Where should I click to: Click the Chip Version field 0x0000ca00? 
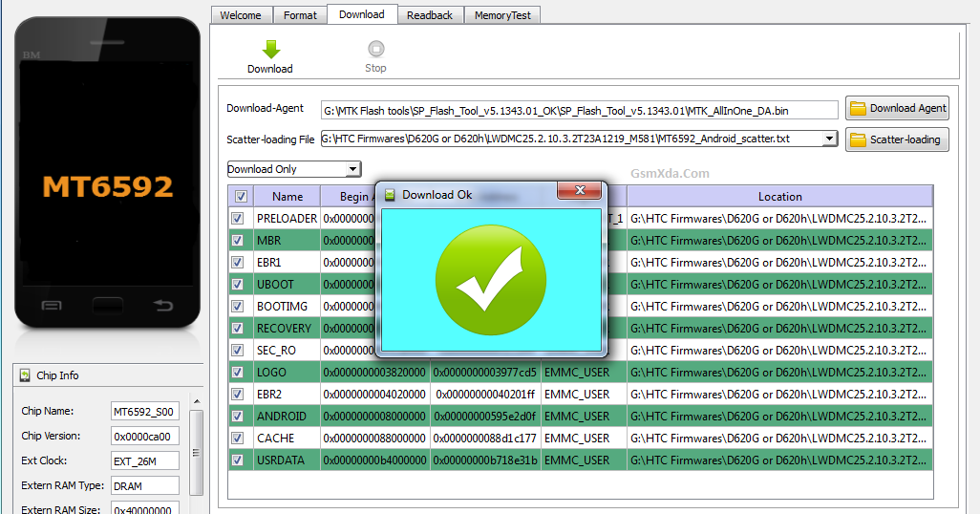[145, 436]
